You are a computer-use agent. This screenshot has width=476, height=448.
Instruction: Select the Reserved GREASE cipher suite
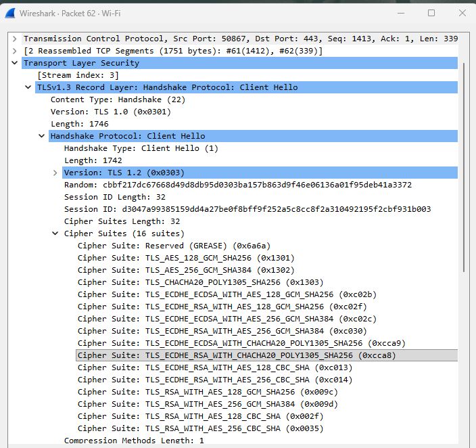[x=174, y=246]
